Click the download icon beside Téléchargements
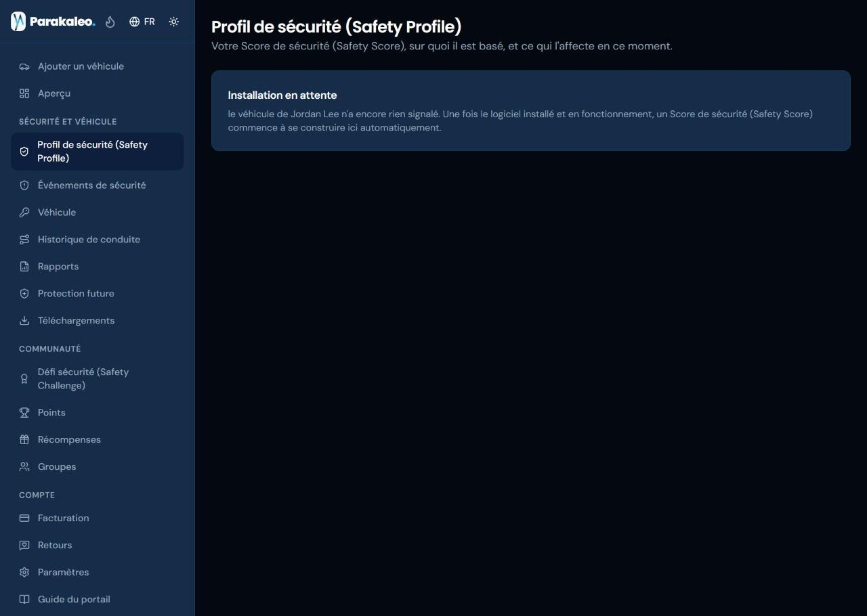Image resolution: width=867 pixels, height=616 pixels. (24, 321)
